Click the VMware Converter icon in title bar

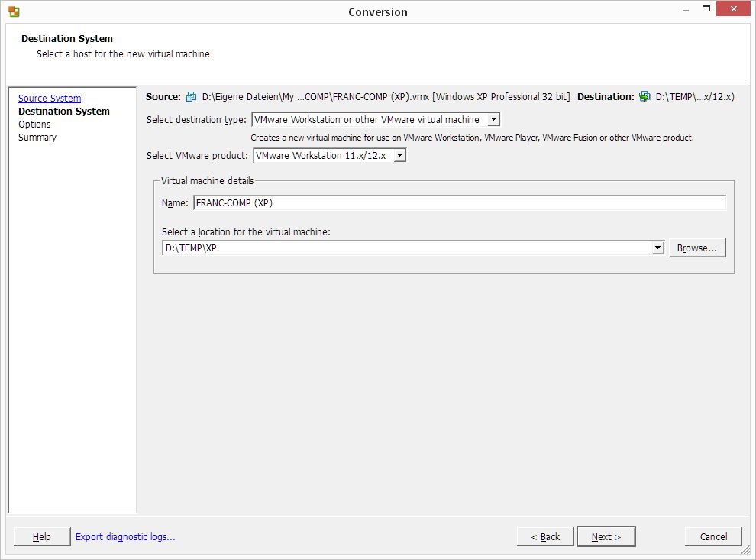tap(14, 11)
